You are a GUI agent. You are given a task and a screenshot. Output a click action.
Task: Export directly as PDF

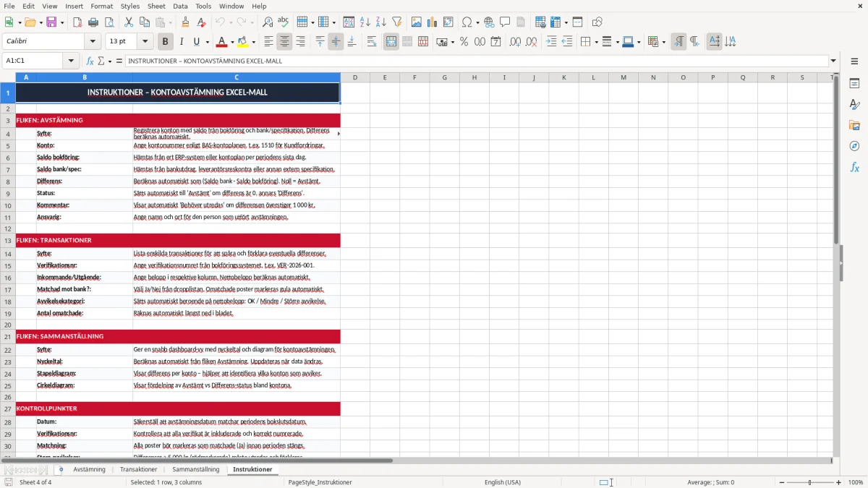point(77,22)
